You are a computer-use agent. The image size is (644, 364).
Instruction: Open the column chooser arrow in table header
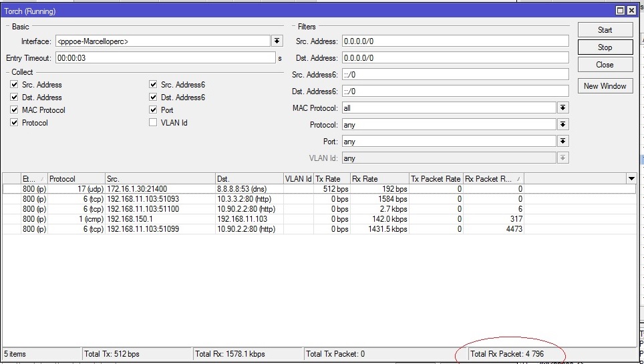[x=631, y=178]
